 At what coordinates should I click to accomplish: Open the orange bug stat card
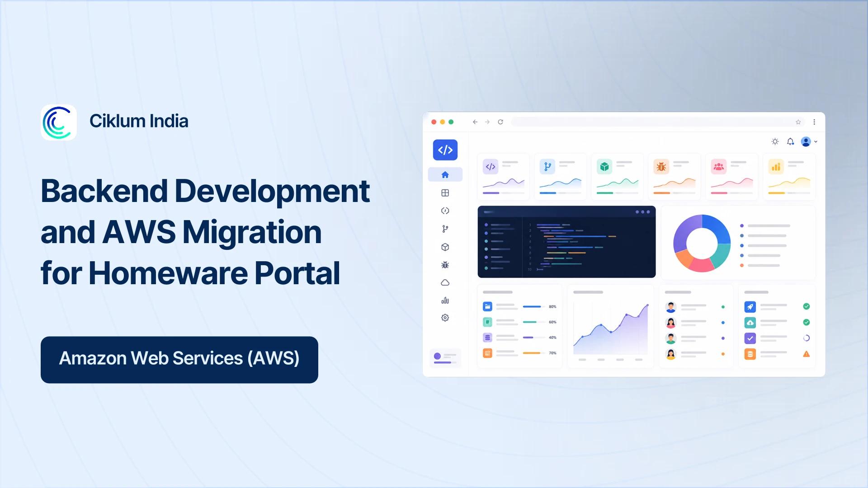(x=674, y=177)
